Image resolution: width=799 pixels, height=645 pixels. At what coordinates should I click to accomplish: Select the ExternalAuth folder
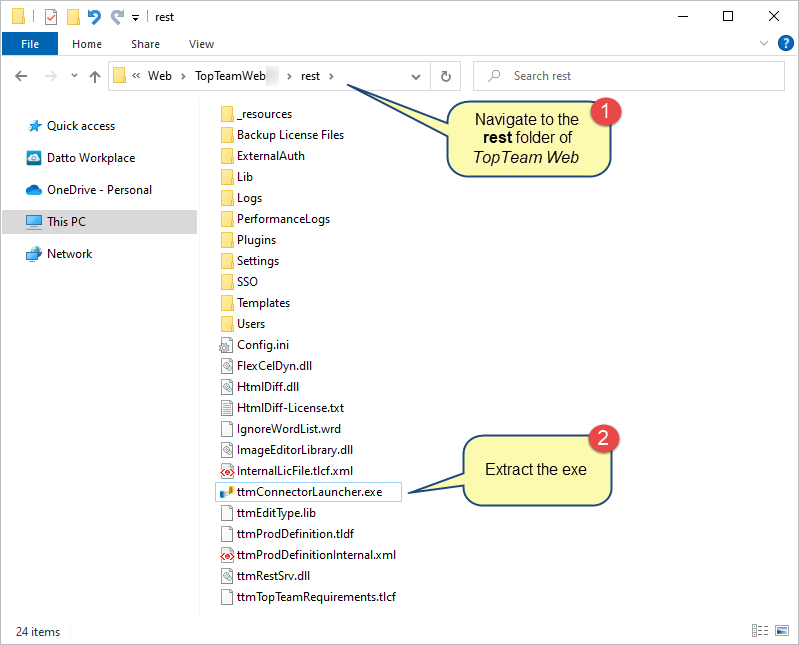tap(263, 156)
